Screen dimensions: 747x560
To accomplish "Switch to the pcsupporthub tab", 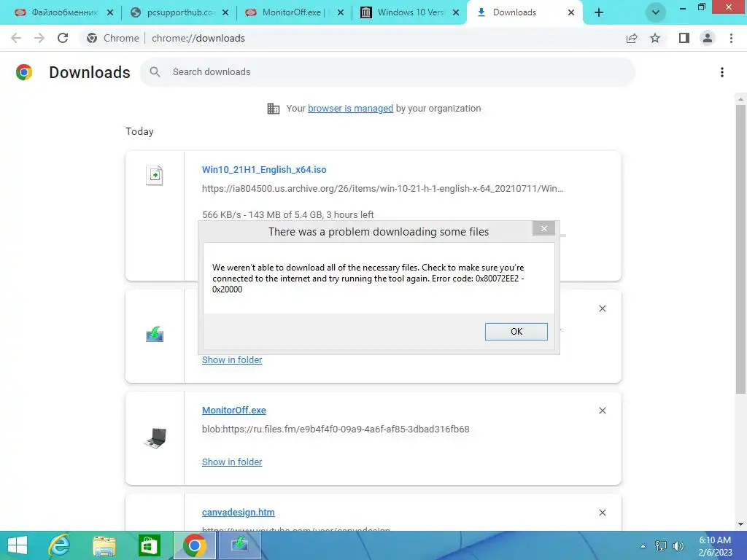I will 179,12.
